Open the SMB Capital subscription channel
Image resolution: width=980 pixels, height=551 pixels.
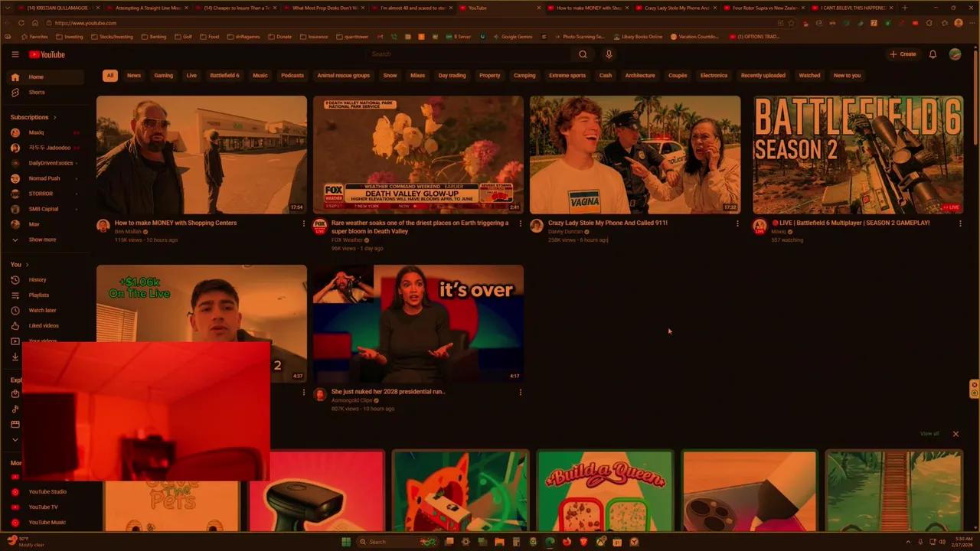[x=46, y=209]
